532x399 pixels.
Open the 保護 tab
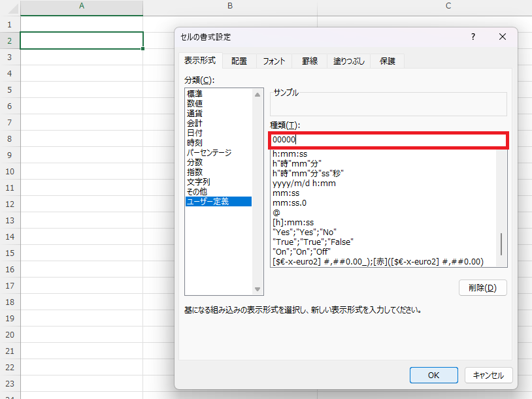388,61
